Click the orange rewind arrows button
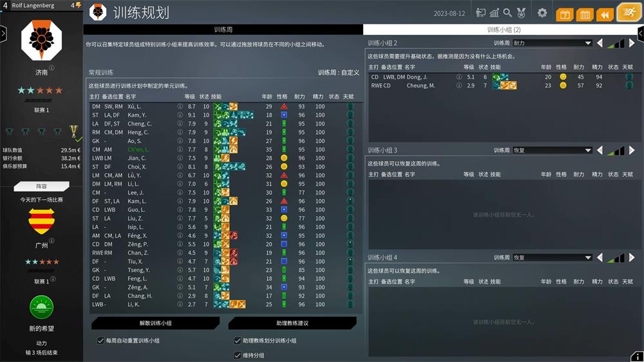The height and width of the screenshot is (362, 644). 605,14
